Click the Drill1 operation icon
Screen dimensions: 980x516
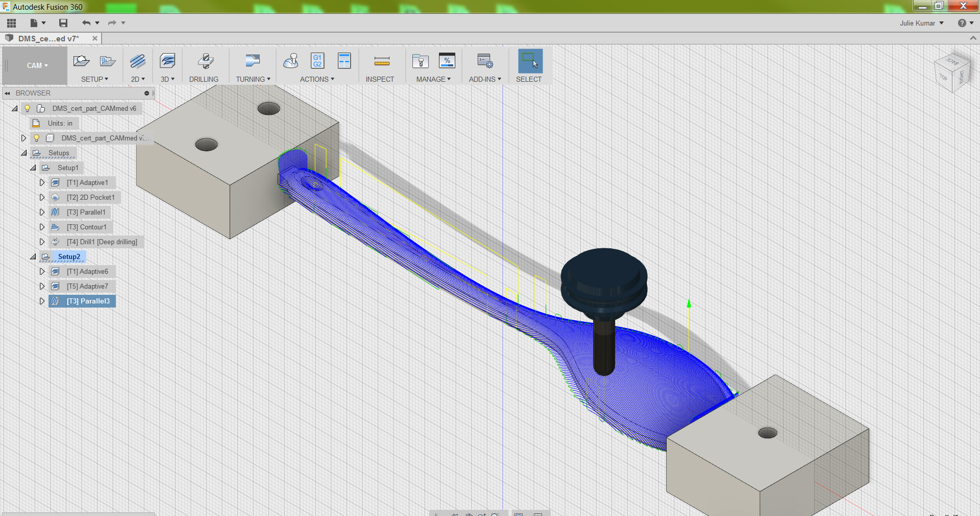(56, 242)
